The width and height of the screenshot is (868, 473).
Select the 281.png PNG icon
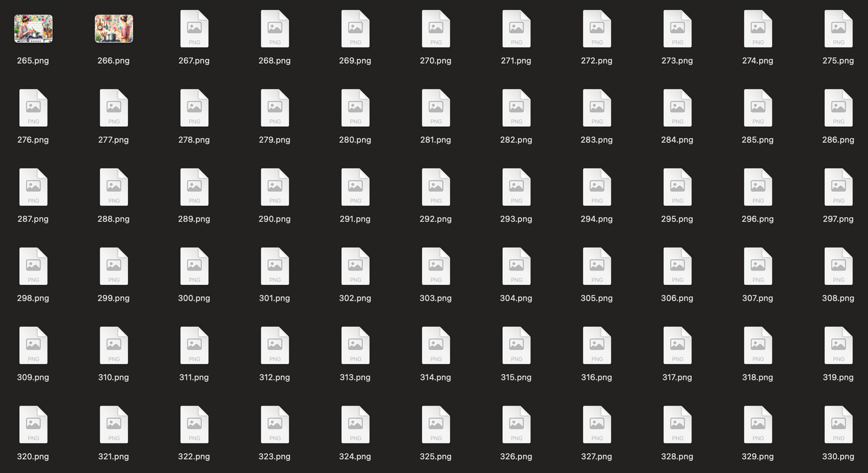point(436,108)
